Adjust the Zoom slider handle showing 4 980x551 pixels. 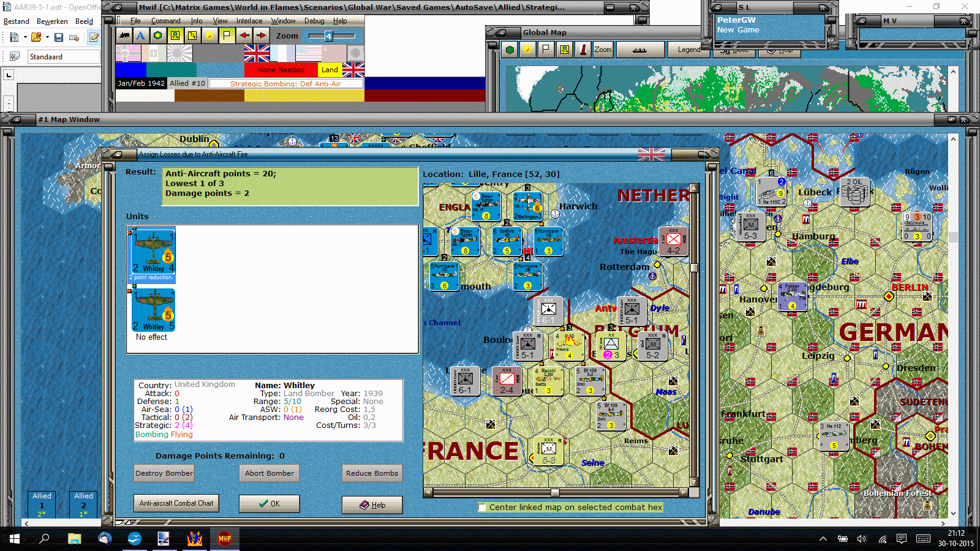pyautogui.click(x=328, y=36)
